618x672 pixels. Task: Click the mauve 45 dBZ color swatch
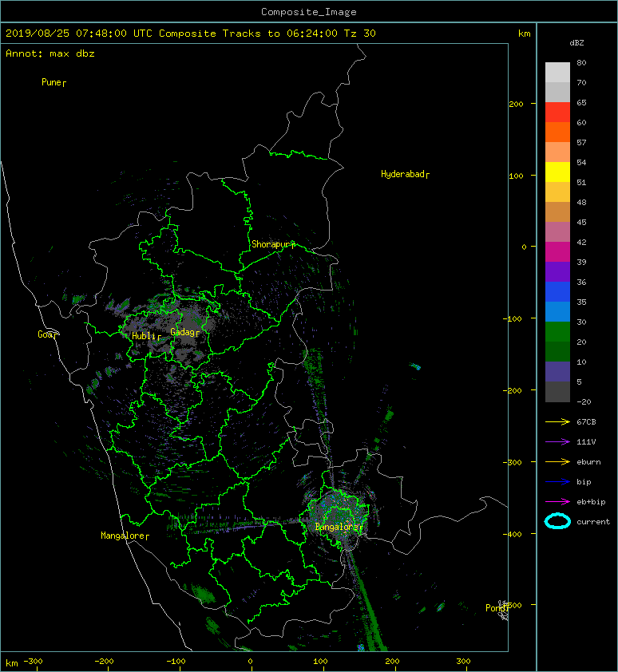coord(557,232)
